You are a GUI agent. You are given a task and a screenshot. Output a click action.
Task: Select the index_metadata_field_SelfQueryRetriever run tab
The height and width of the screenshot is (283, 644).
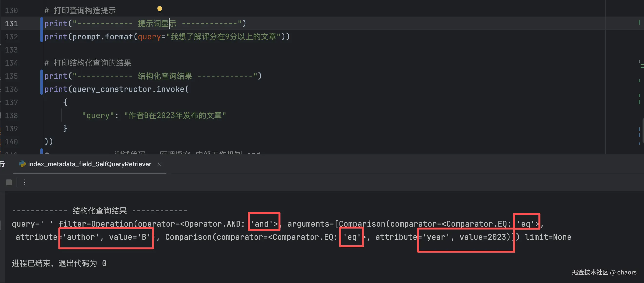tap(90, 164)
